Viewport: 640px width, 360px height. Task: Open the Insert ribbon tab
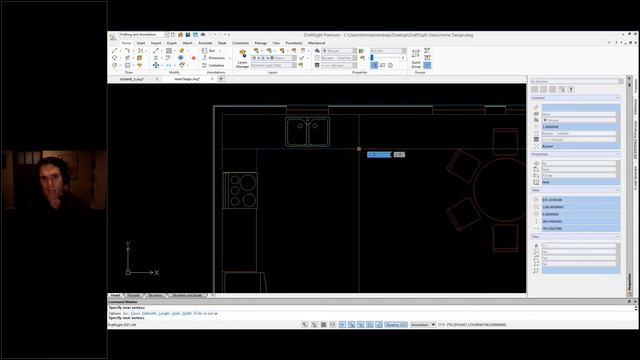(x=141, y=43)
